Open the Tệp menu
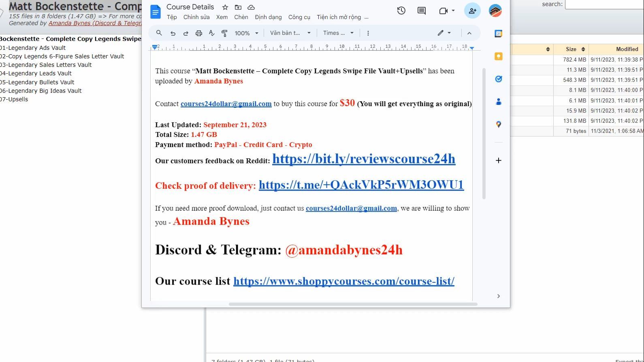This screenshot has height=362, width=644. pos(172,17)
